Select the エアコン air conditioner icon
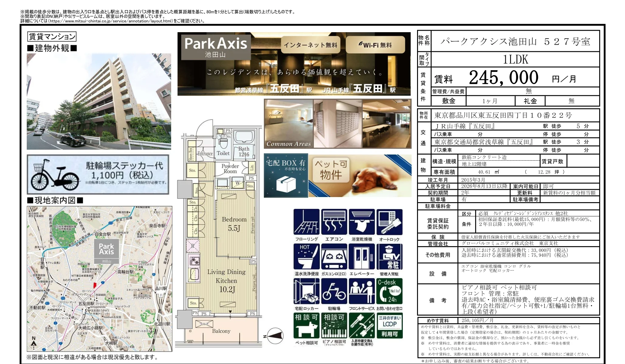This screenshot has width=625, height=364. click(334, 222)
